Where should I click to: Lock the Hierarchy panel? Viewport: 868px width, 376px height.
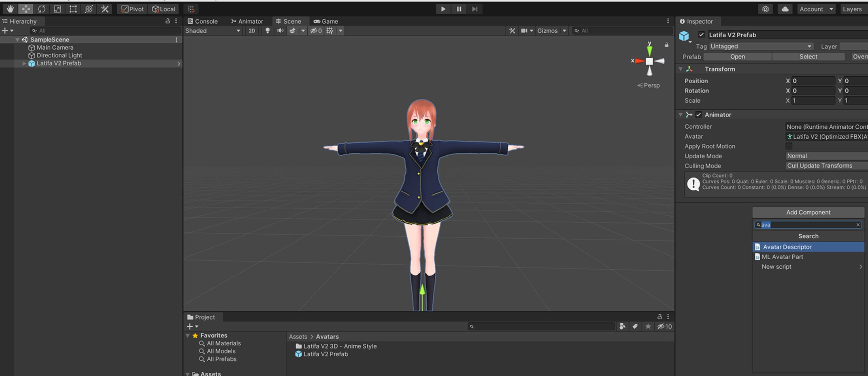(167, 21)
